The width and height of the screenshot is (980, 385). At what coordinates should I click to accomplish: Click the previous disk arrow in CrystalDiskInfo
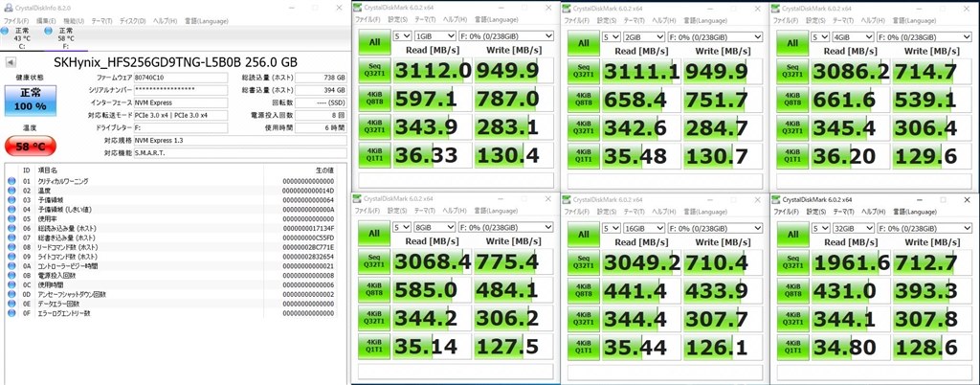coord(10,62)
